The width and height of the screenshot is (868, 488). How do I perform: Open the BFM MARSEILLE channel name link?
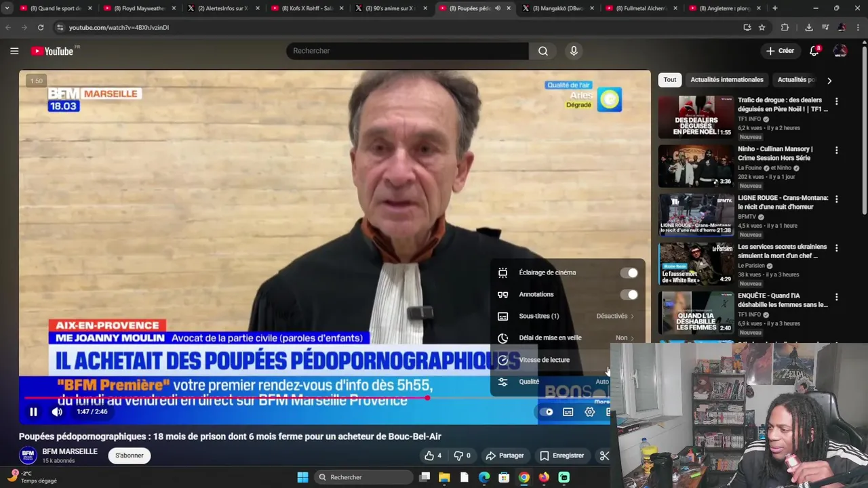pyautogui.click(x=70, y=451)
